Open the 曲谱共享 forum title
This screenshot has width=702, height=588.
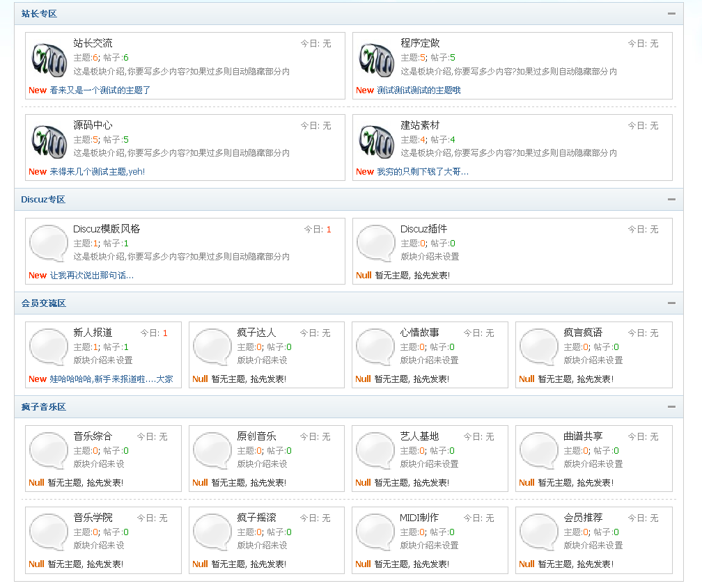(x=583, y=436)
